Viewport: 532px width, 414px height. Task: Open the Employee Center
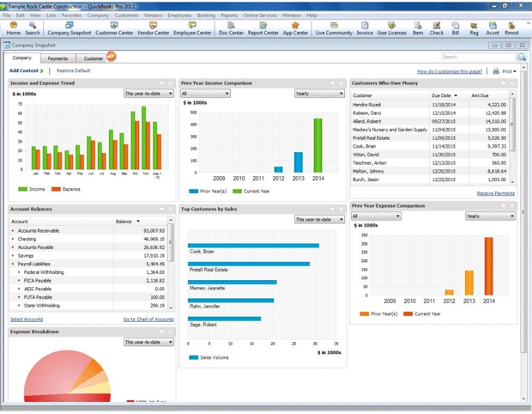coord(192,28)
